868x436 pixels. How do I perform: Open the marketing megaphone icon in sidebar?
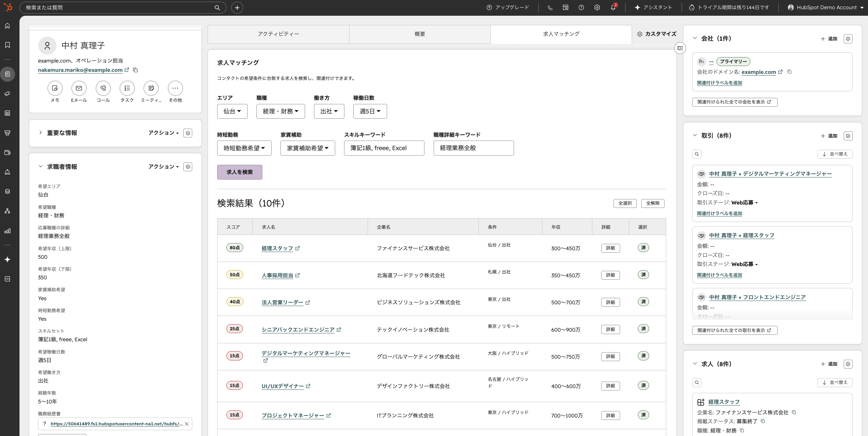click(7, 93)
